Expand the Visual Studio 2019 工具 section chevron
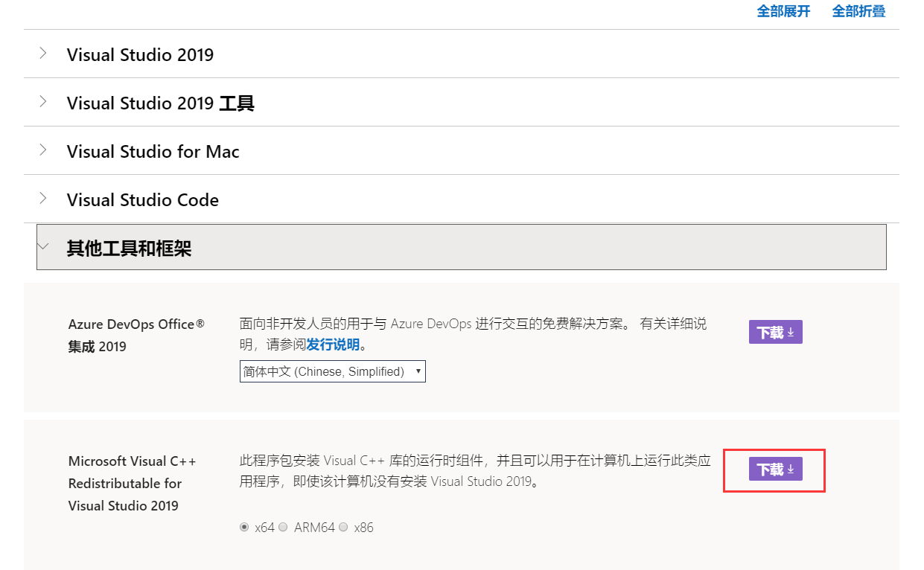Screen dimensions: 924x570 pyautogui.click(x=43, y=102)
